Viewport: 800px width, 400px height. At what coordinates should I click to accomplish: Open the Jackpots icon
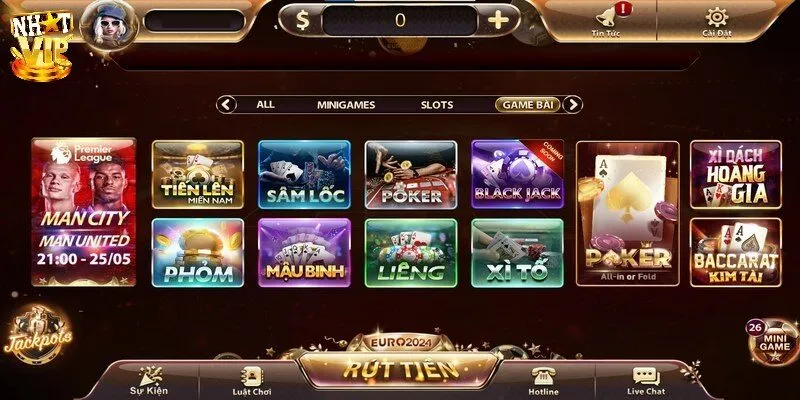[x=37, y=335]
